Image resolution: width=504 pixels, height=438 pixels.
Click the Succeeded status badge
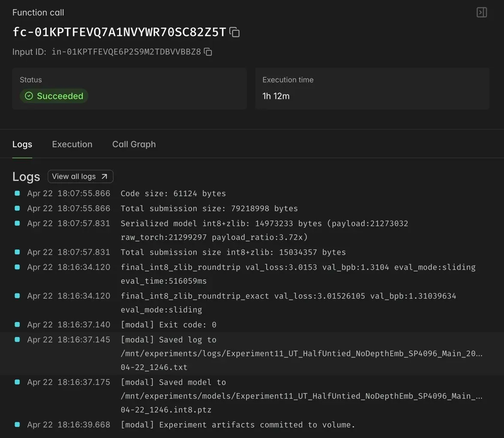[54, 96]
